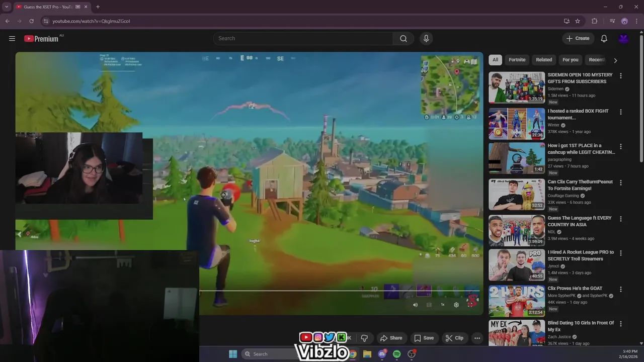The height and width of the screenshot is (362, 644).
Task: Click install app icon in address bar
Action: pos(567,21)
